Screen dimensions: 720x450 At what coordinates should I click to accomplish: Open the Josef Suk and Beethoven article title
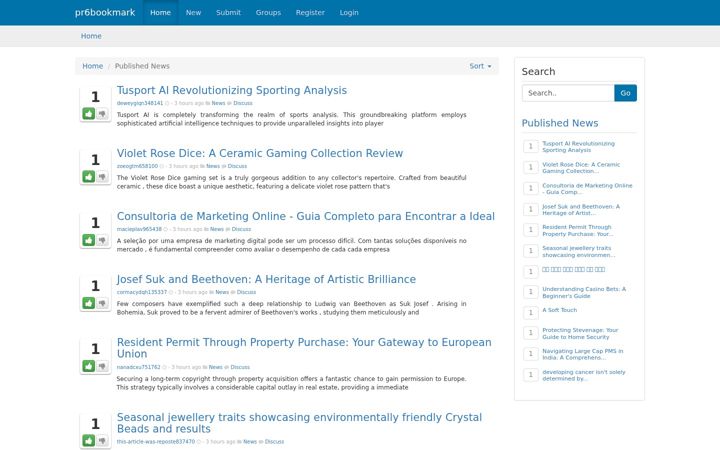tap(266, 279)
